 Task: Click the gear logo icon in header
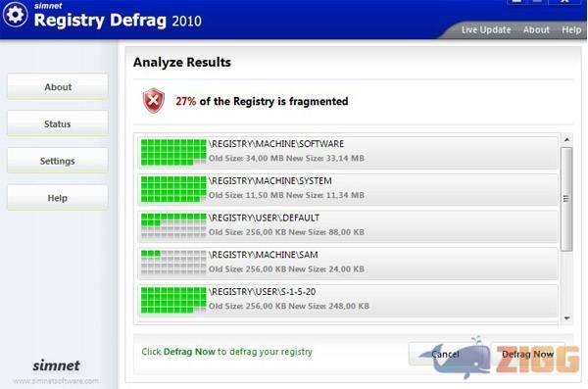[15, 15]
